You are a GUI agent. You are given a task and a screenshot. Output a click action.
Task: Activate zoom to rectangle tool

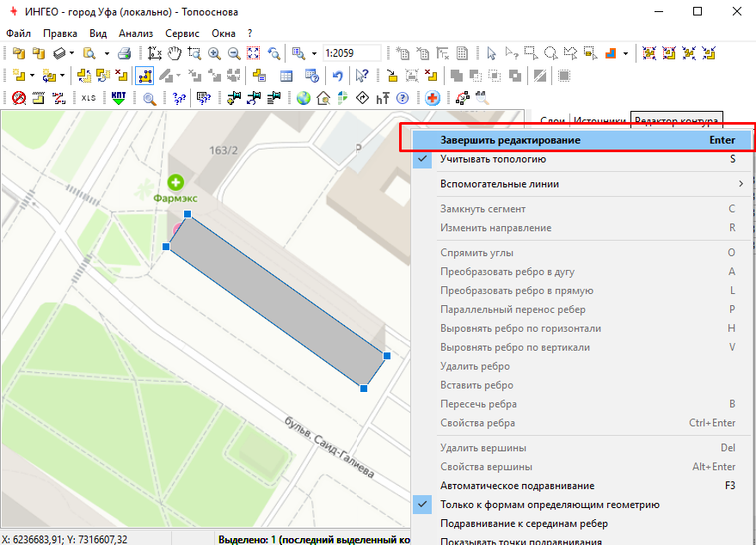tap(194, 53)
